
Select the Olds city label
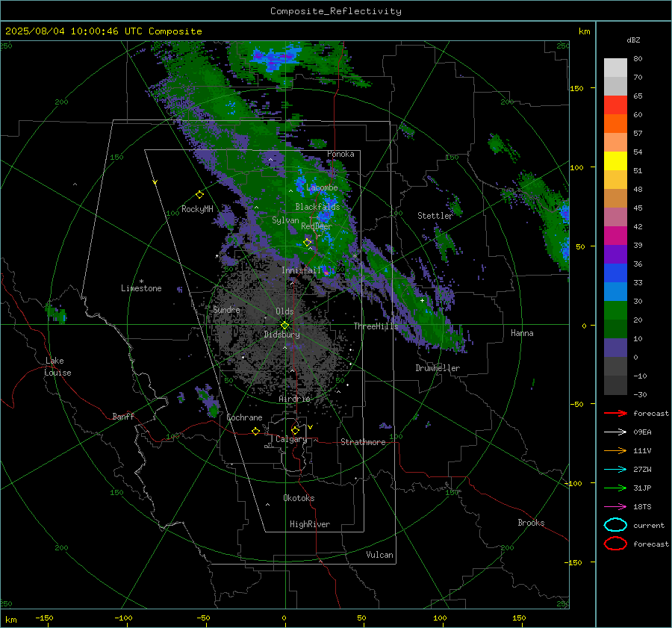(x=284, y=311)
